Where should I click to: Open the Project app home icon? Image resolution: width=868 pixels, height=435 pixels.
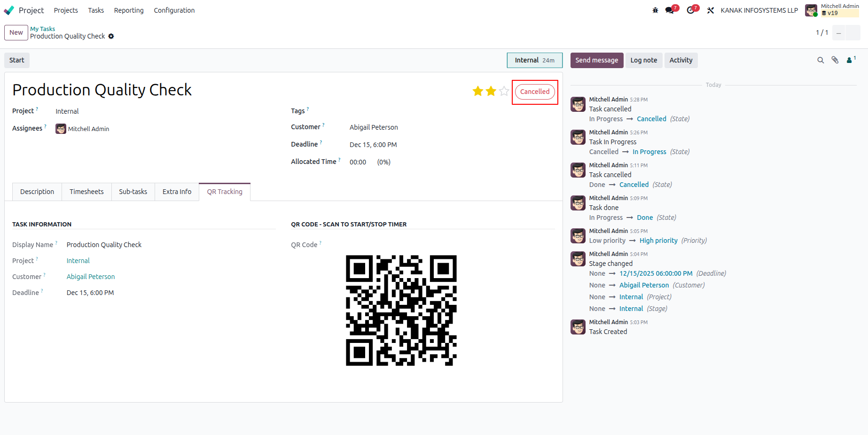click(9, 10)
